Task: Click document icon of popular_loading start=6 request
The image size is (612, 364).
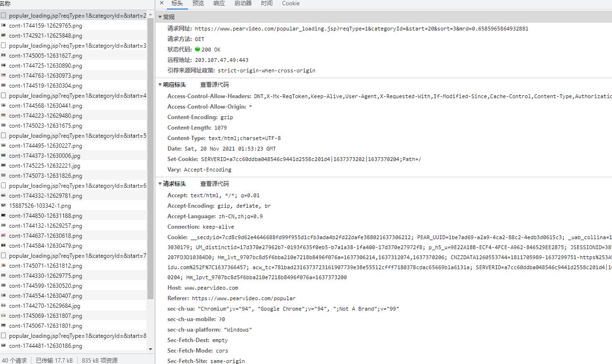Action: pyautogui.click(x=4, y=186)
